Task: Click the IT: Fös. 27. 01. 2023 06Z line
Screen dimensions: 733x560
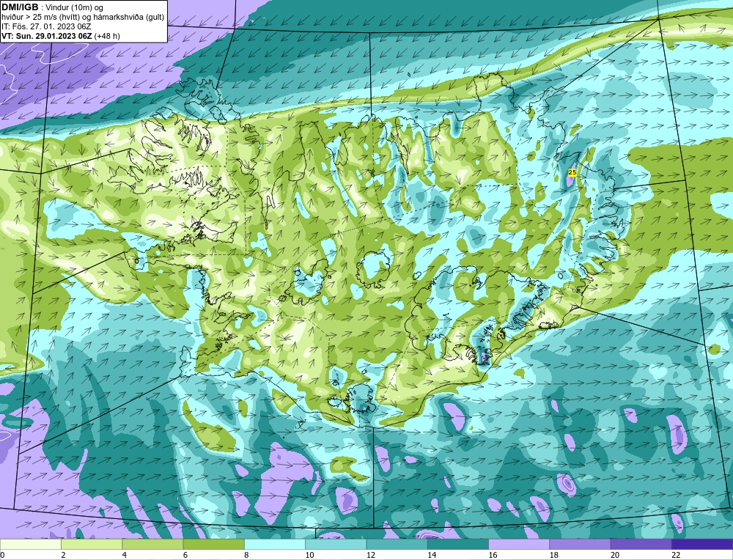Action: (x=46, y=26)
